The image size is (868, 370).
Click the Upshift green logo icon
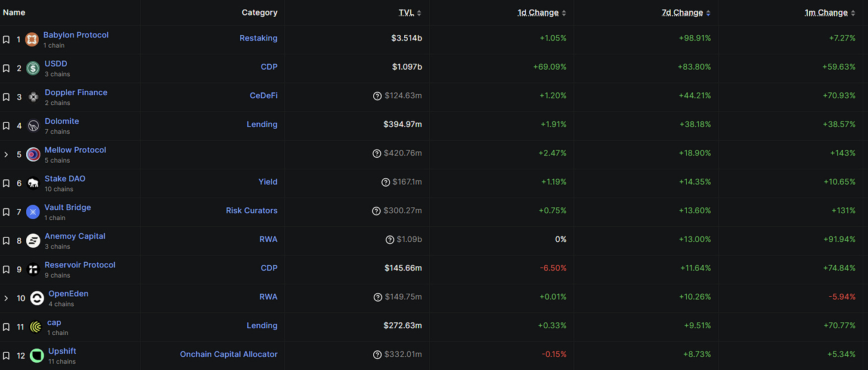37,356
